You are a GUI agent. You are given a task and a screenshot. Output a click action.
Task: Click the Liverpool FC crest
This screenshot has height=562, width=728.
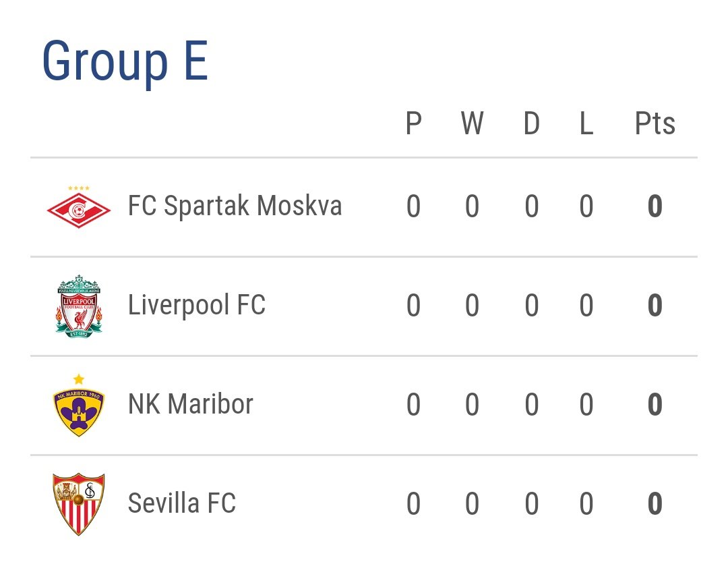pyautogui.click(x=78, y=306)
